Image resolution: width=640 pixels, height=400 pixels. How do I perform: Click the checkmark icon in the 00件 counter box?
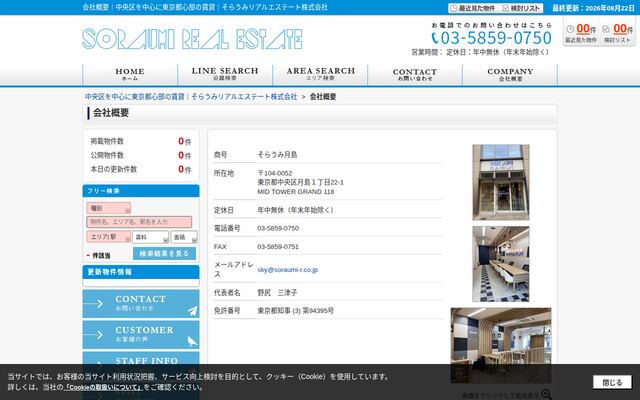click(x=606, y=29)
